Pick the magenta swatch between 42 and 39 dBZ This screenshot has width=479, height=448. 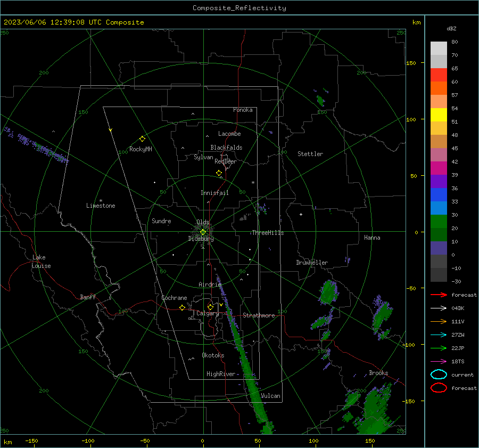[439, 168]
